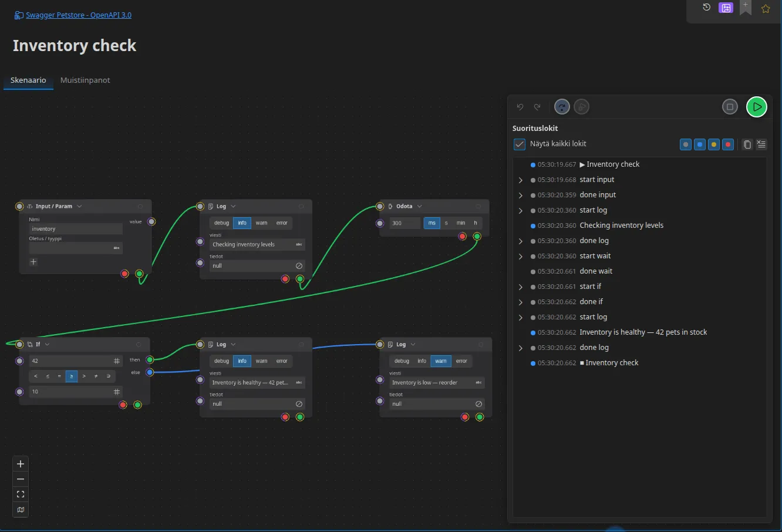The image size is (782, 532).
Task: Stop execution with the square stop button
Action: 730,107
